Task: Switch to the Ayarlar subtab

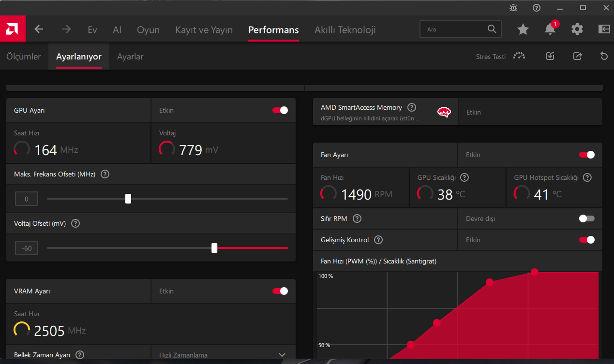Action: [x=130, y=57]
